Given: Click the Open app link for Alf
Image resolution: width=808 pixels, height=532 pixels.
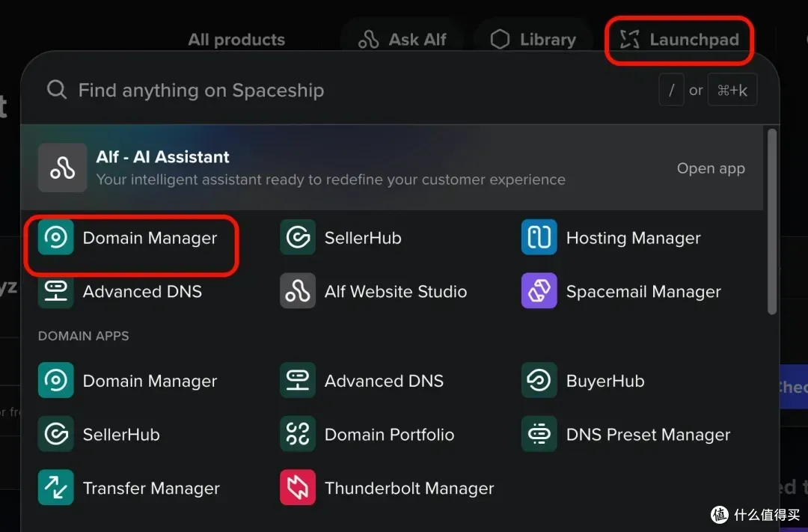Looking at the screenshot, I should (x=711, y=168).
